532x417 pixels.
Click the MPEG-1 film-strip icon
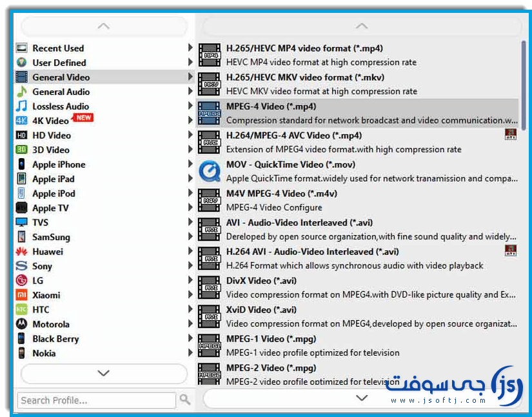tap(210, 345)
